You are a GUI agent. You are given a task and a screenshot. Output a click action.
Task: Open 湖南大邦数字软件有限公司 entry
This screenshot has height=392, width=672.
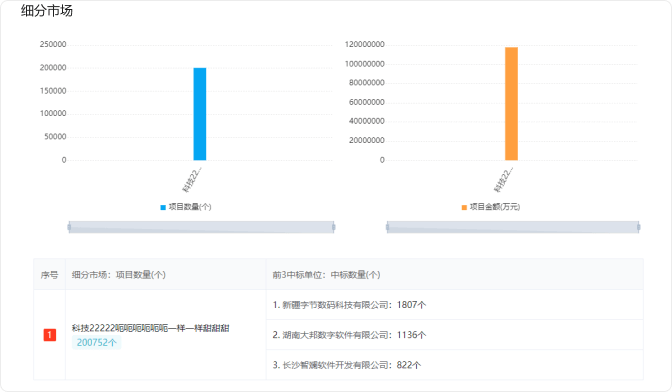(349, 335)
